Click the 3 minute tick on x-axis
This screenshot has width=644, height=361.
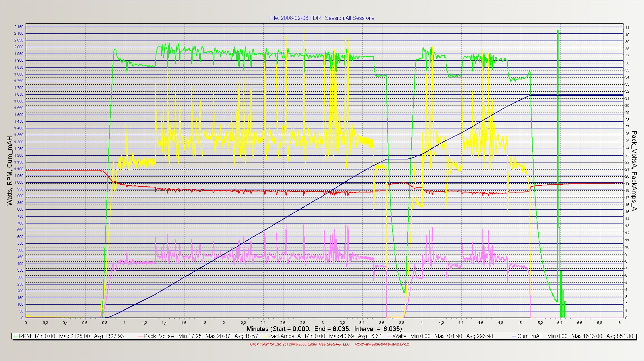323,322
